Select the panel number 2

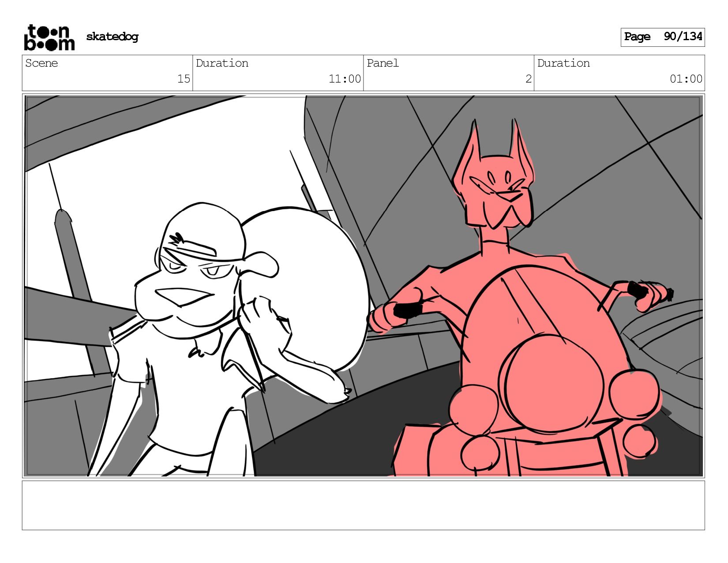pyautogui.click(x=529, y=79)
